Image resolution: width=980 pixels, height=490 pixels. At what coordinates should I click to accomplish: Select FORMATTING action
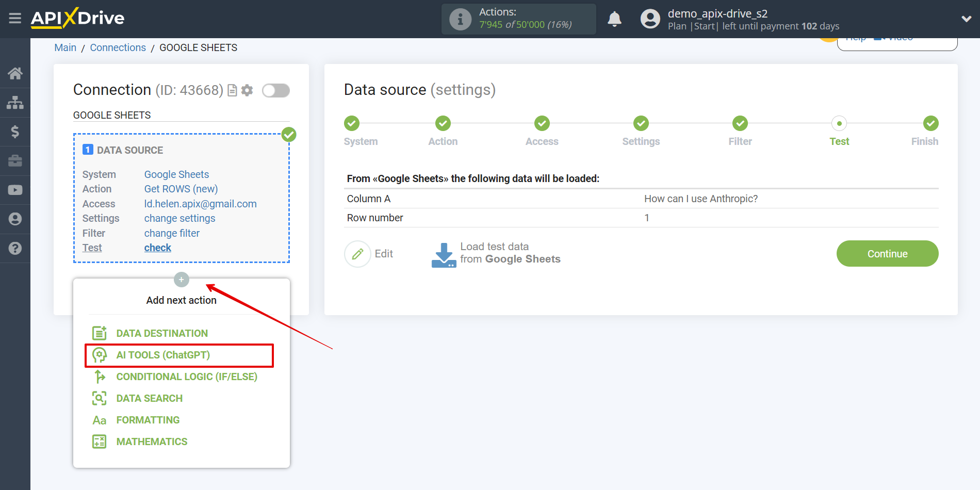(148, 420)
